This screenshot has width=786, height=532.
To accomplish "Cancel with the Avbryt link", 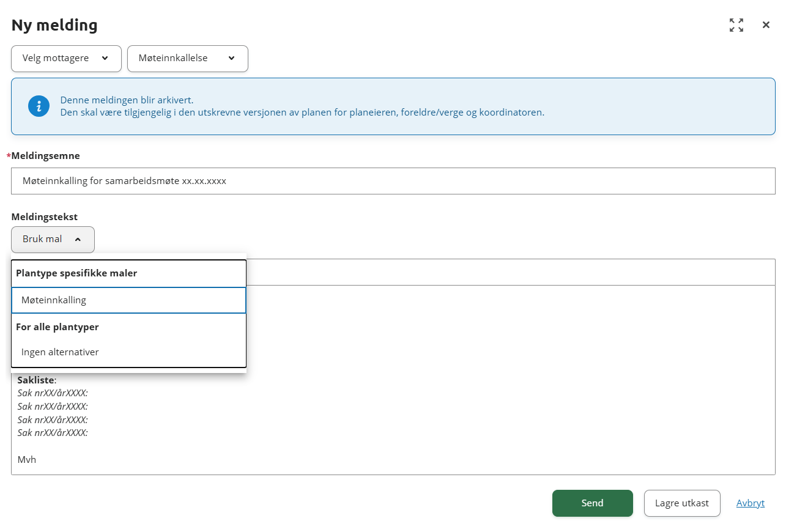I will point(750,503).
